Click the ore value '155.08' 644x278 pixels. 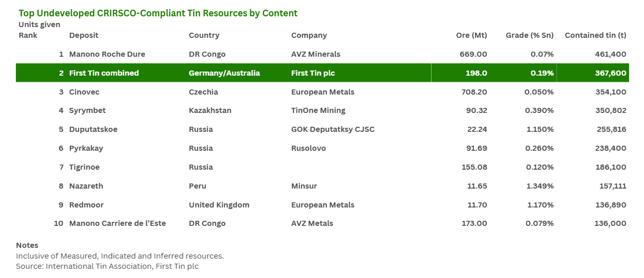click(475, 167)
